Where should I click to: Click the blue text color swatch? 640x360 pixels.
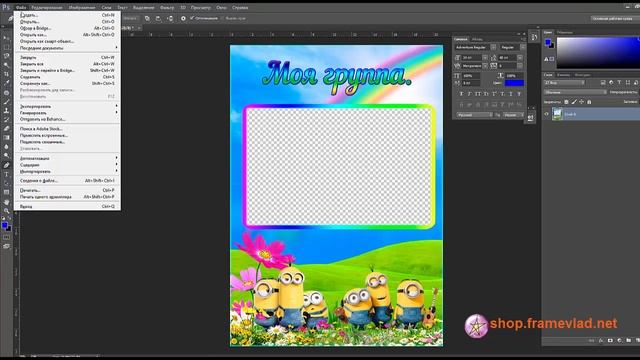point(514,83)
